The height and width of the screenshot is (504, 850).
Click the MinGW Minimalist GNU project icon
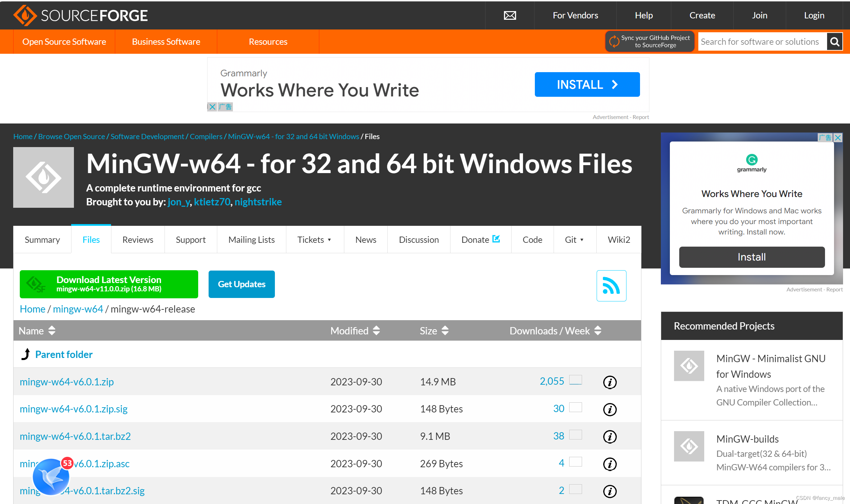click(689, 366)
